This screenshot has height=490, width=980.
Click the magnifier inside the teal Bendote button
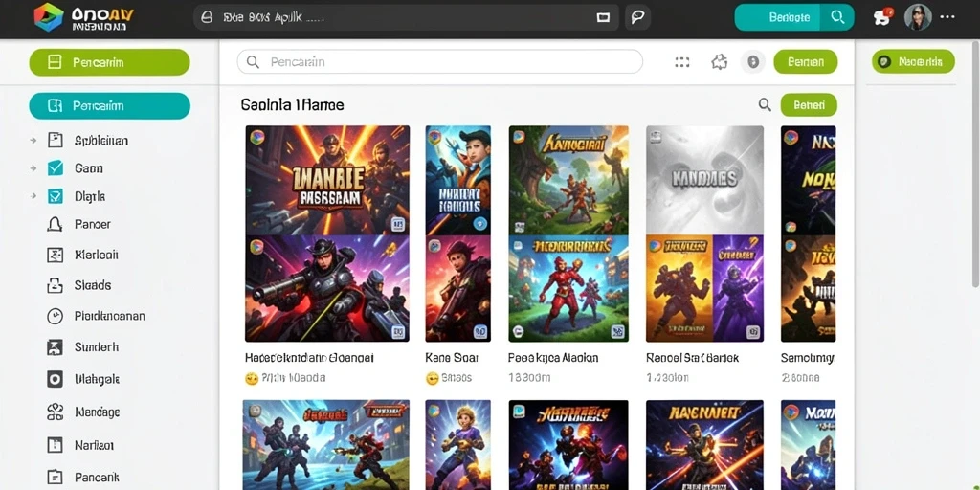(x=837, y=17)
